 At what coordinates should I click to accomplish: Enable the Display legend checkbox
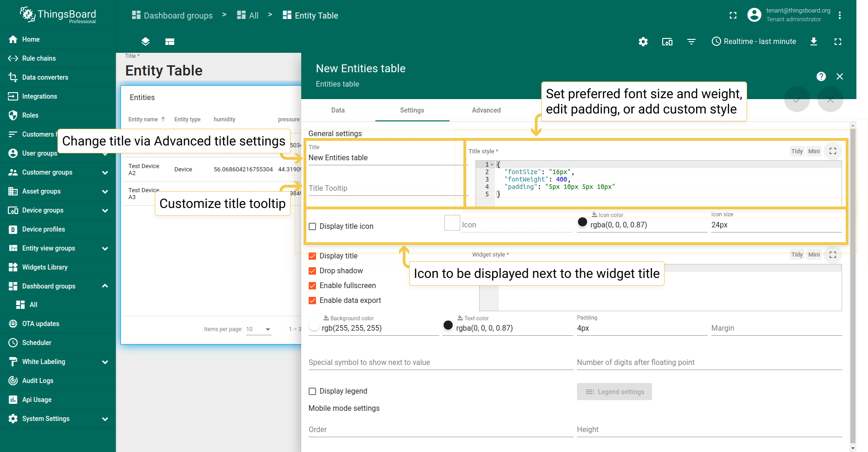coord(312,391)
